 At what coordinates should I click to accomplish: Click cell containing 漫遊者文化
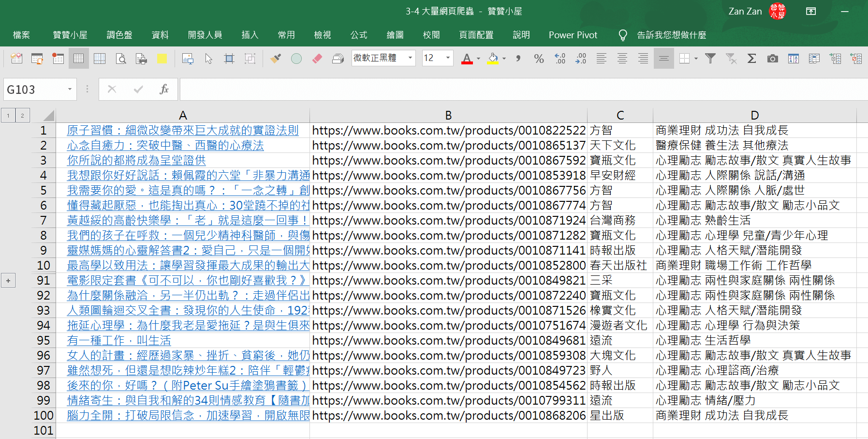pyautogui.click(x=620, y=325)
